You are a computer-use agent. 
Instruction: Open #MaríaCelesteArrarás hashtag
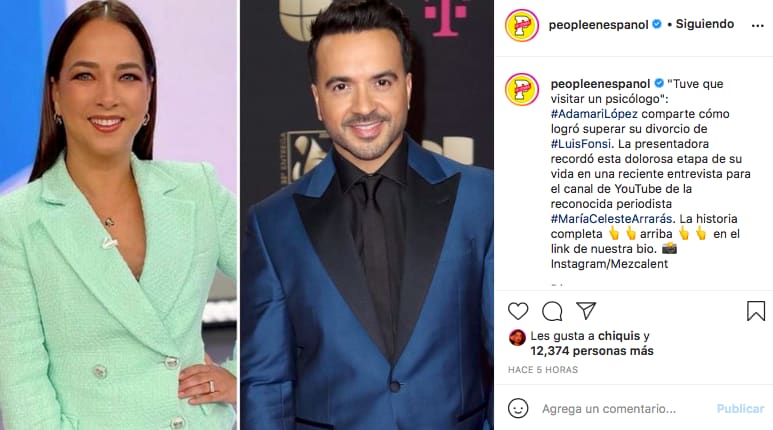click(x=612, y=218)
